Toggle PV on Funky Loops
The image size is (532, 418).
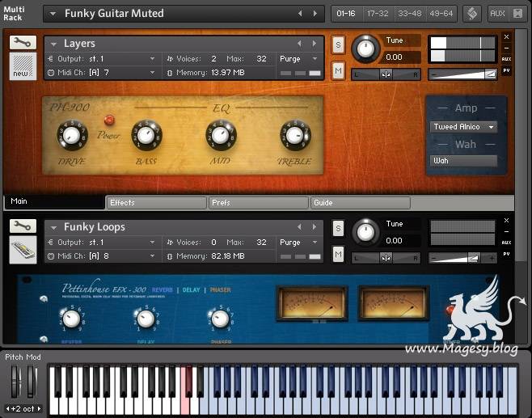coord(506,254)
